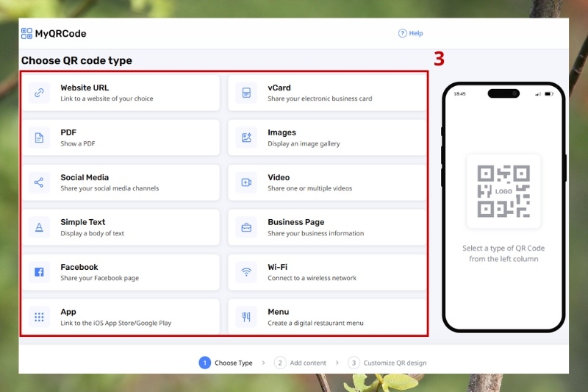Click the step 3 circle
The image size is (588, 392).
pos(354,363)
